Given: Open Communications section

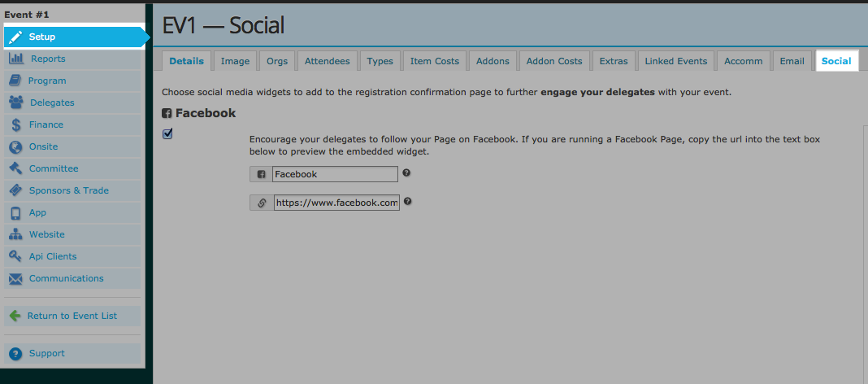Looking at the screenshot, I should (x=72, y=279).
